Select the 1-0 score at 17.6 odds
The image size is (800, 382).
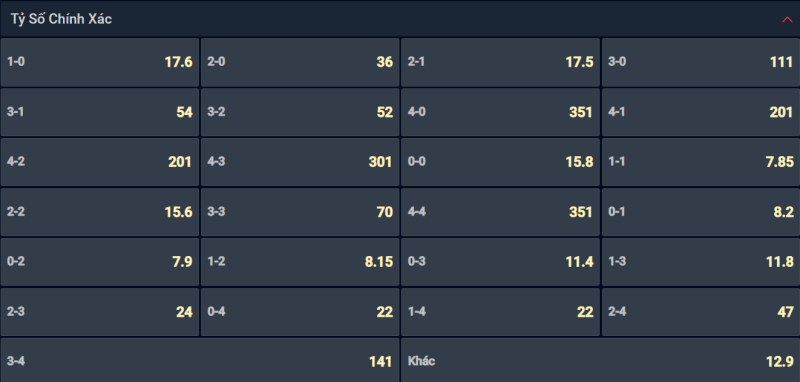tap(99, 62)
